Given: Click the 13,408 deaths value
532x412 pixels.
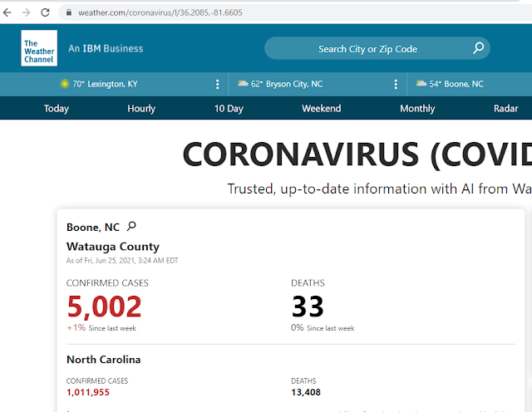Looking at the screenshot, I should (x=306, y=392).
